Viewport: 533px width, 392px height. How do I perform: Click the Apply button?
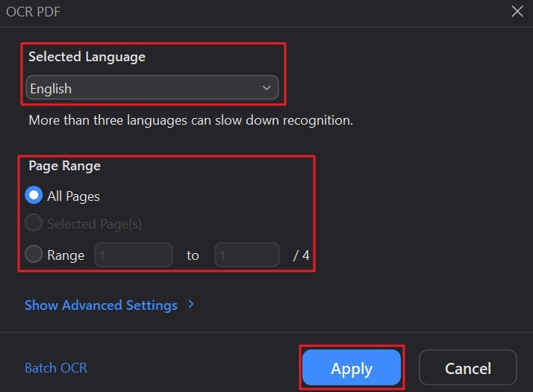tap(352, 367)
